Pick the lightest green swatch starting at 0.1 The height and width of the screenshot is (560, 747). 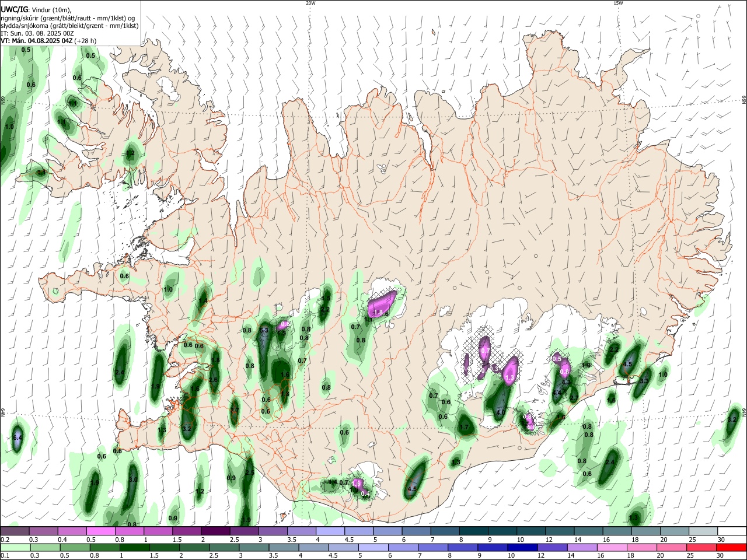coord(15,548)
